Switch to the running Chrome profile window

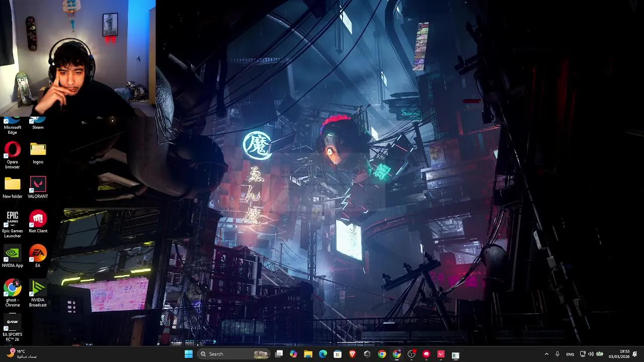point(397,354)
